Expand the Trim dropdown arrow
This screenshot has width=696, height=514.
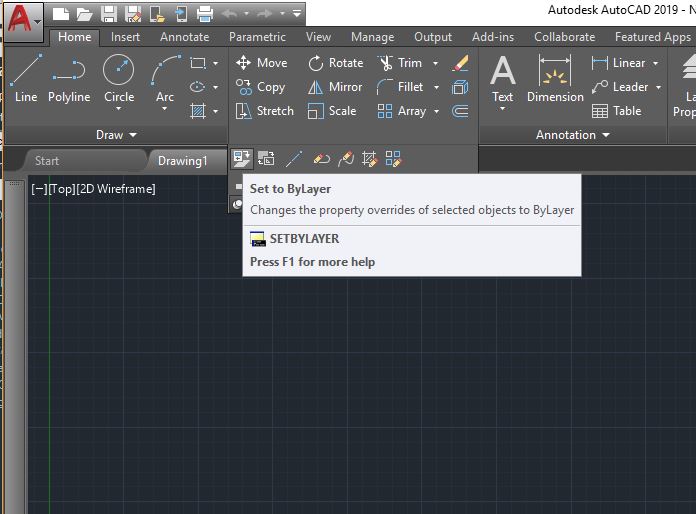pos(435,63)
